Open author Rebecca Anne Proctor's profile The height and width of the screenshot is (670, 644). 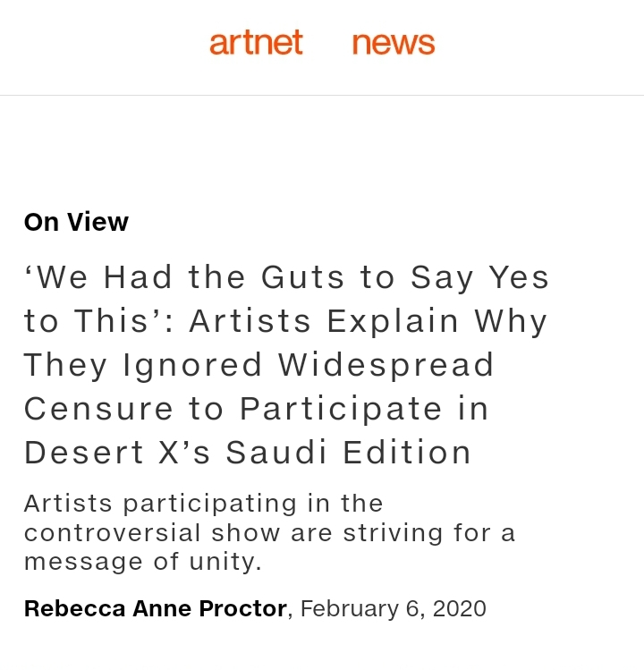[x=155, y=609]
